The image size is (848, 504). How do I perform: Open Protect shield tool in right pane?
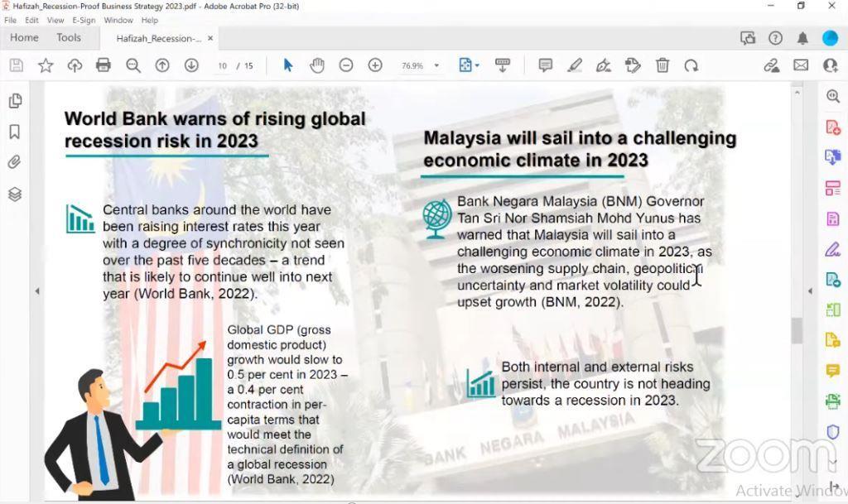tap(833, 432)
